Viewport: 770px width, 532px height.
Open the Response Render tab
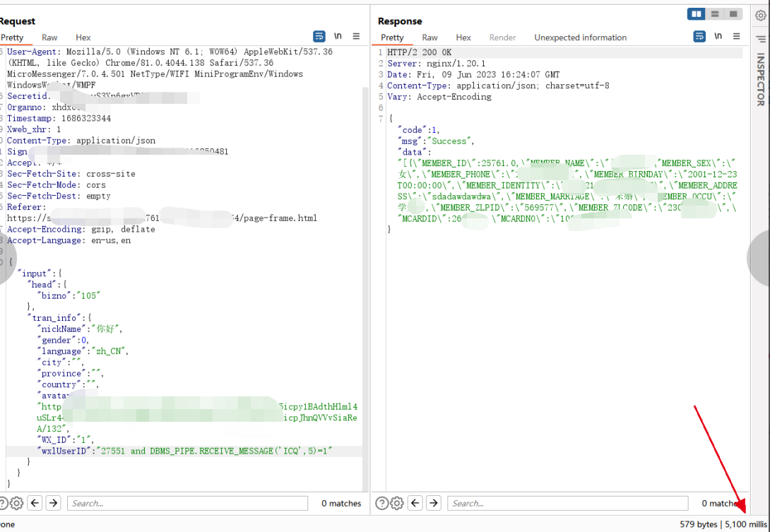(502, 37)
